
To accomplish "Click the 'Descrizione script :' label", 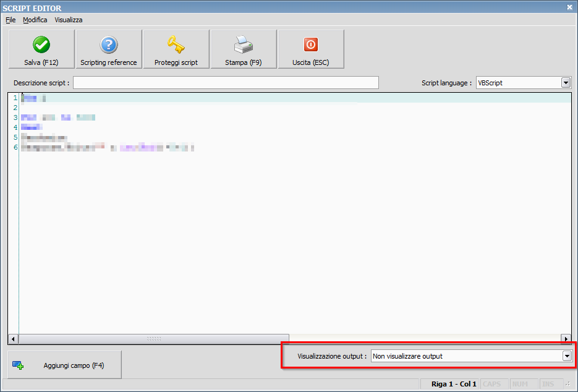I will click(x=41, y=83).
